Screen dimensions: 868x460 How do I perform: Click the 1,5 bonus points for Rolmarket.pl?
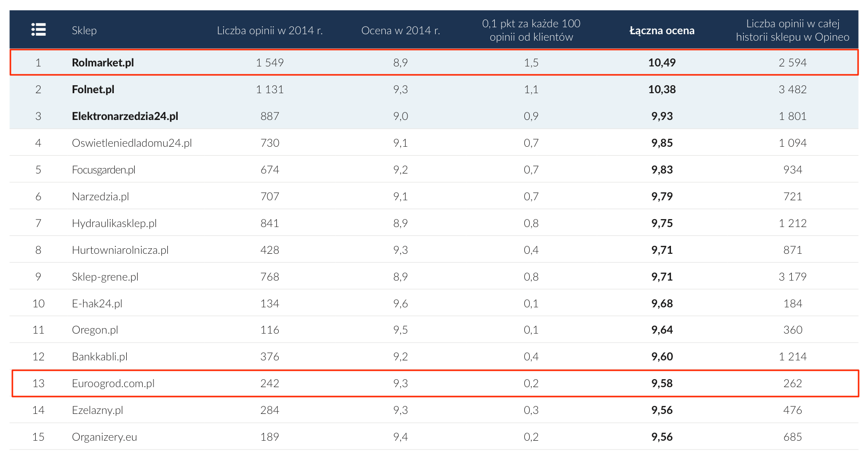pyautogui.click(x=531, y=62)
